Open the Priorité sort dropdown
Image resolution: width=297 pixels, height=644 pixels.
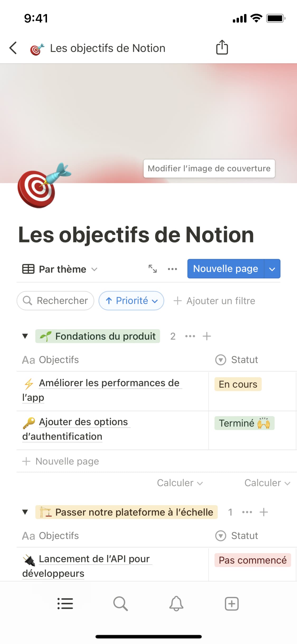pyautogui.click(x=131, y=301)
